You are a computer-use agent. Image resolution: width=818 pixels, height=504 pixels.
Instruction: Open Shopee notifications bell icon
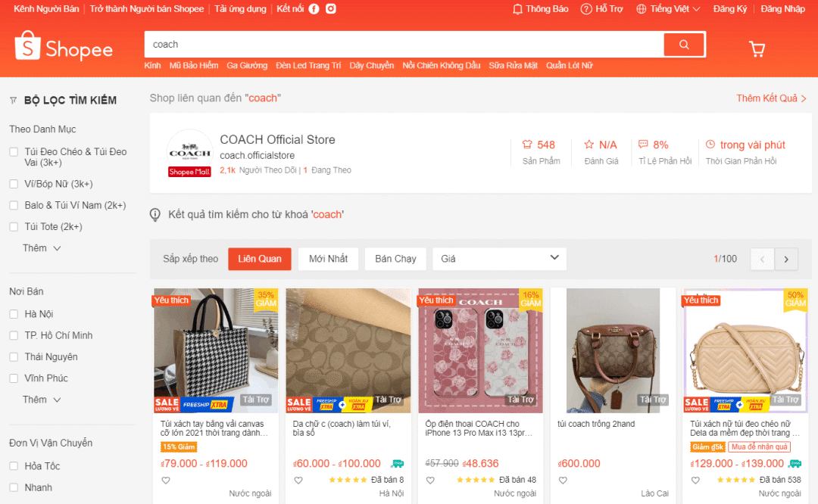[517, 8]
